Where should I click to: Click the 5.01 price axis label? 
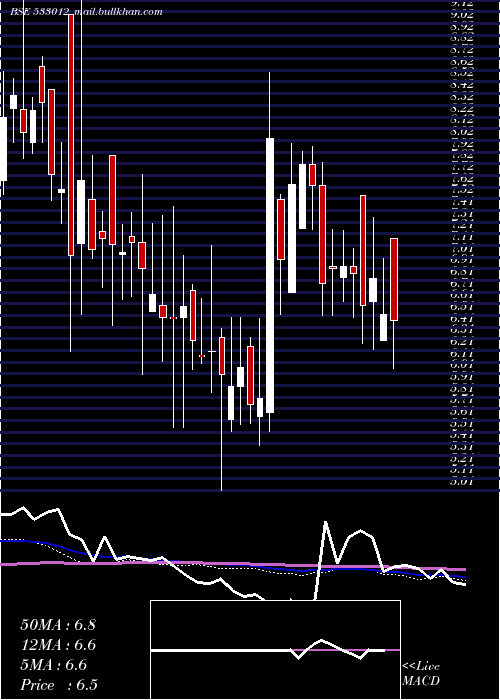click(x=462, y=481)
